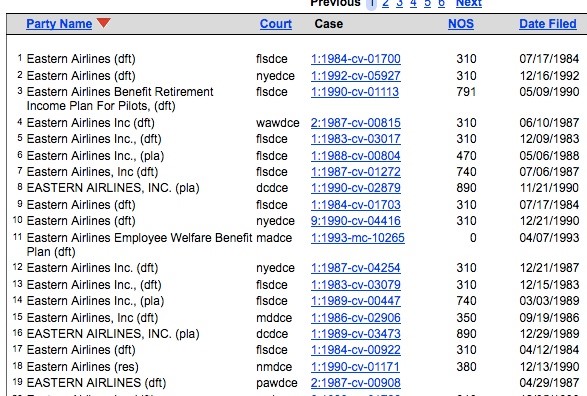Open case 1:1983-cv-03079
This screenshot has height=396, width=587.
pos(356,285)
